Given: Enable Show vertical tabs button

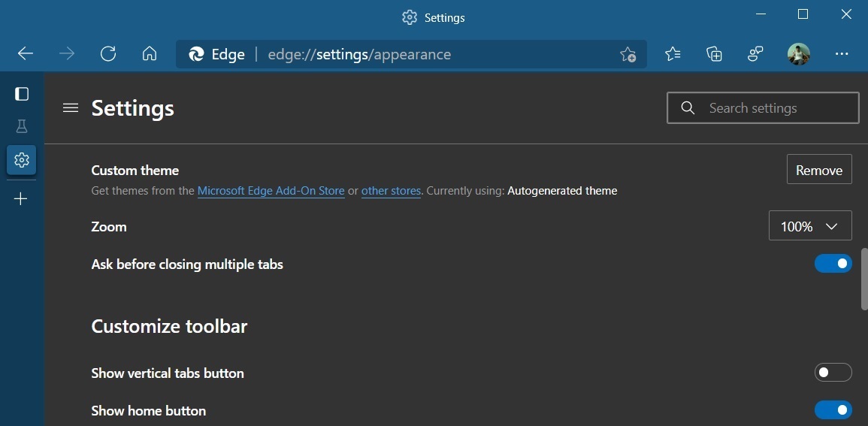Looking at the screenshot, I should pos(833,373).
